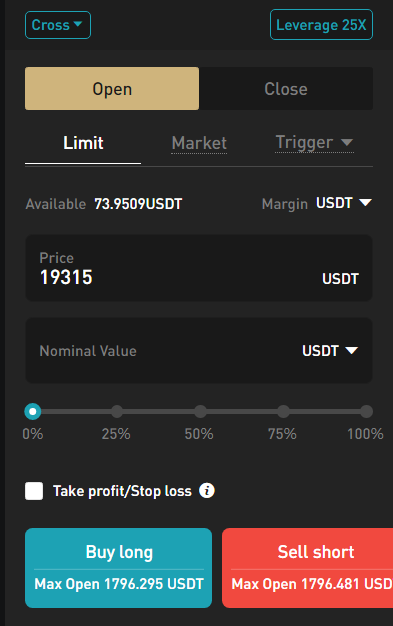Click the Nominal Value USDT unit arrow
This screenshot has height=626, width=393.
click(x=351, y=351)
